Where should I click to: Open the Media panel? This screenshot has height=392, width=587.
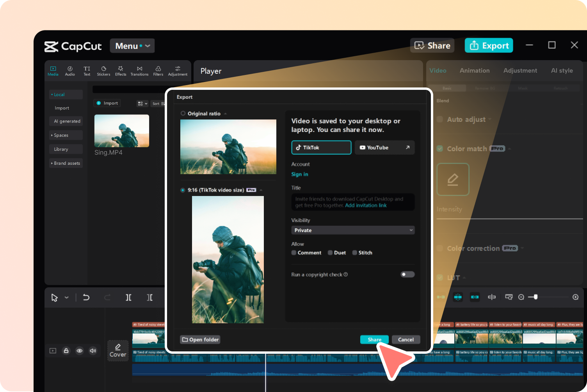(53, 71)
